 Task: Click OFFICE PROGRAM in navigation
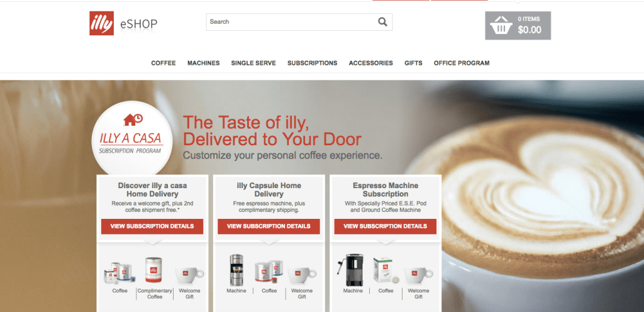462,64
